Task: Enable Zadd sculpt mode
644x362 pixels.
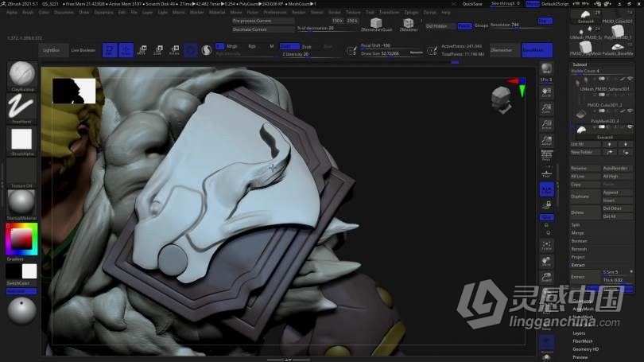Action: point(289,46)
